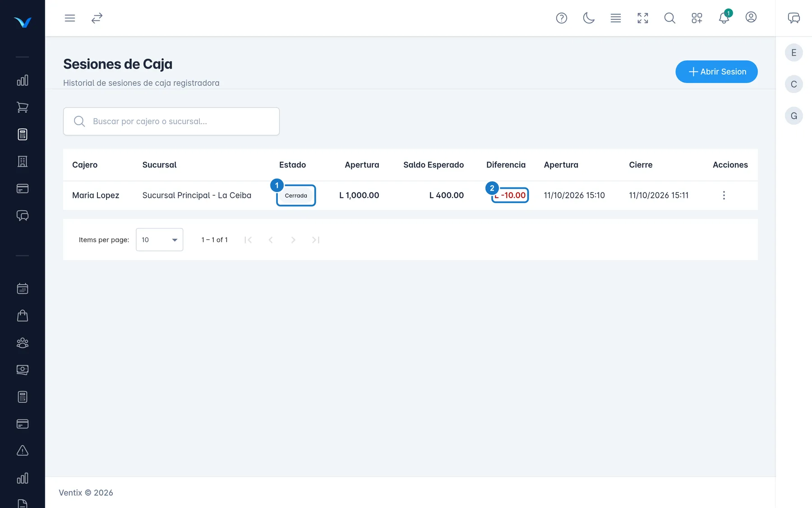Focus the Buscar por cajero o sucursal field
The image size is (812, 508).
pos(171,121)
